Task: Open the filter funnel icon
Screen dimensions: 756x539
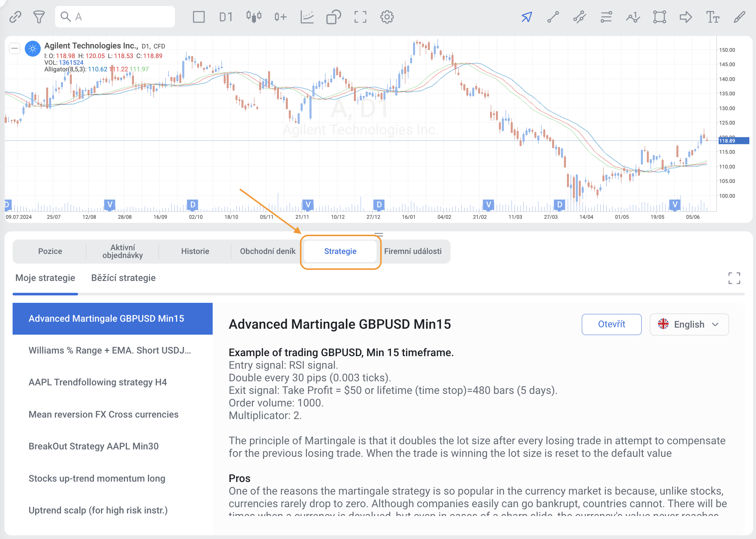Action: [39, 17]
